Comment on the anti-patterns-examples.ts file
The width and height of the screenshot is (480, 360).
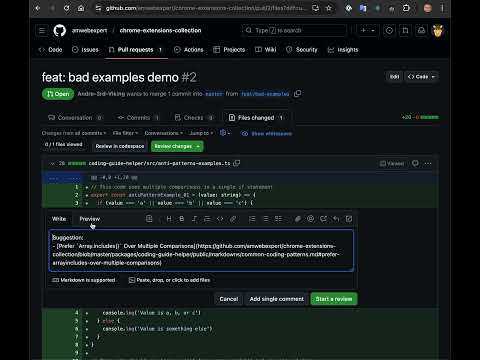click(x=415, y=163)
